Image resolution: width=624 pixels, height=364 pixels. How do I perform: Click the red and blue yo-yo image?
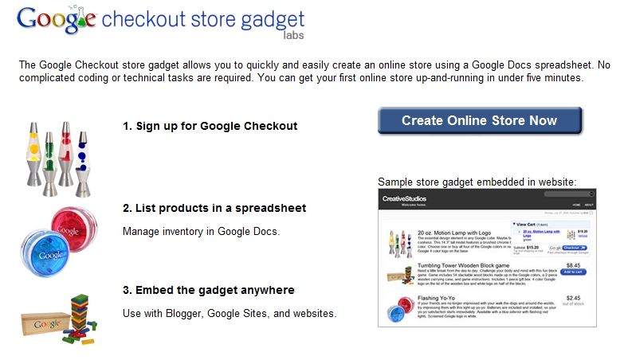(58, 241)
